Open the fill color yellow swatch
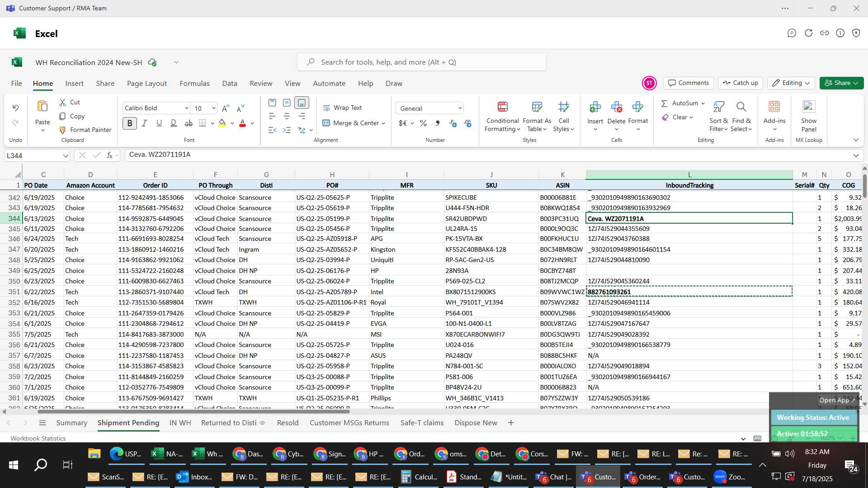Image resolution: width=868 pixels, height=488 pixels. coord(222,123)
